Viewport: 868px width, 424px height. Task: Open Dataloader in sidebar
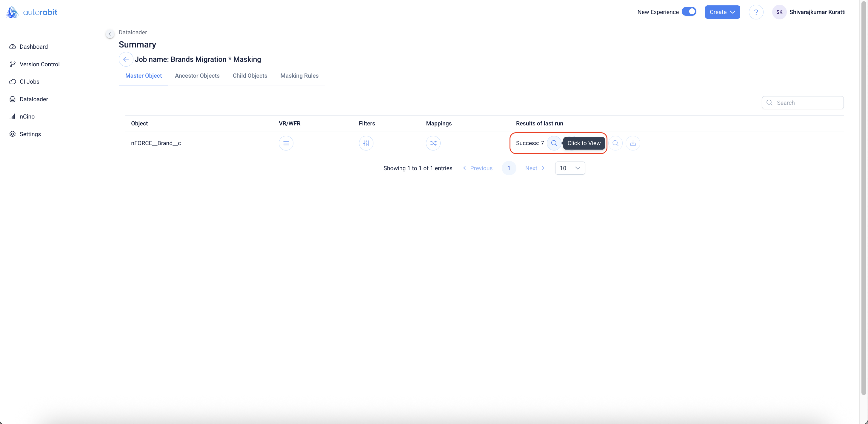click(x=34, y=99)
